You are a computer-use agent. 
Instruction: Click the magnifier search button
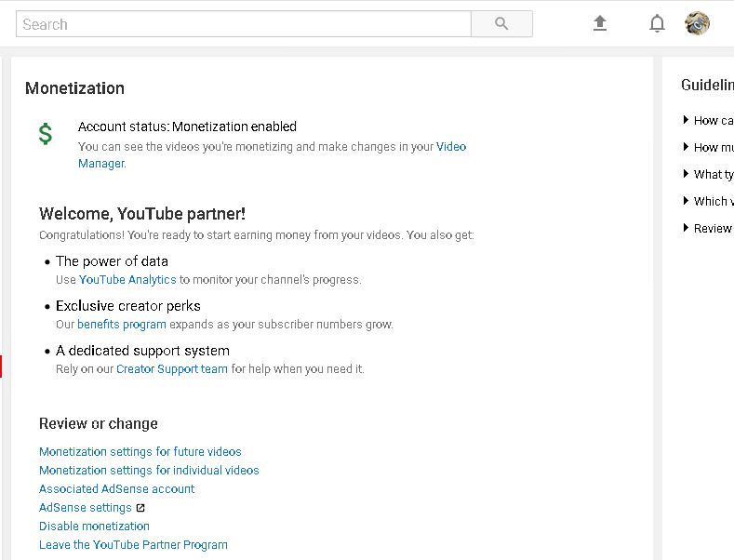tap(501, 23)
